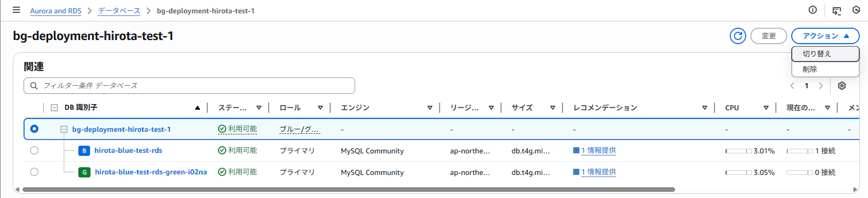Sort the サイズ column

[x=553, y=108]
